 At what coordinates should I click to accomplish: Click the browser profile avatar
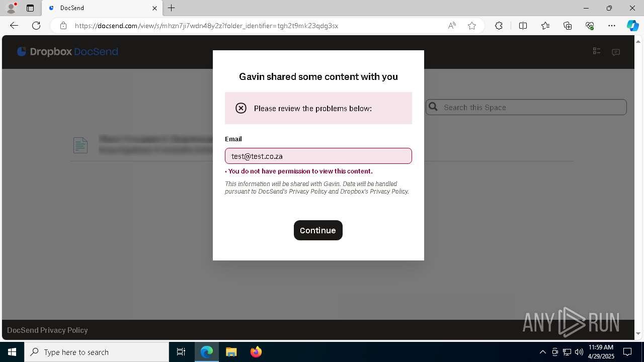pos(11,8)
